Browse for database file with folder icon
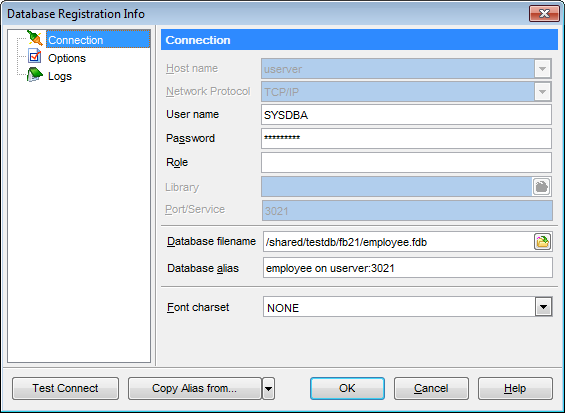The image size is (565, 413). click(x=542, y=241)
